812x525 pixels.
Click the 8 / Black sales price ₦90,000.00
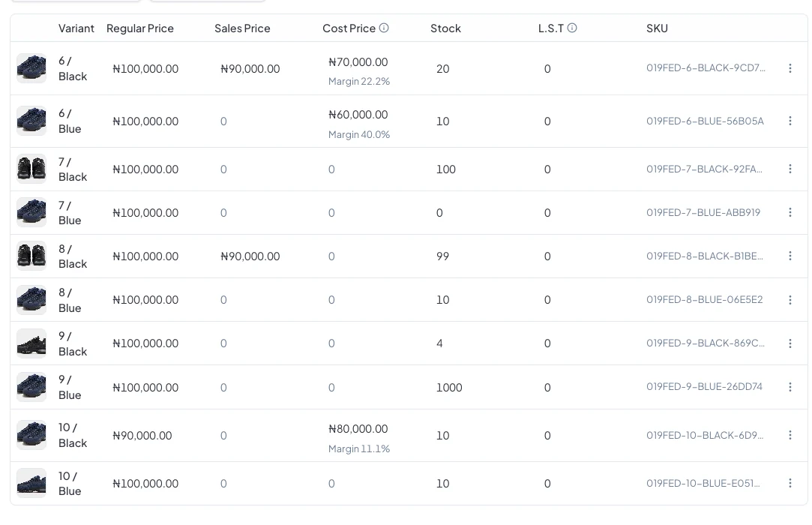point(250,256)
